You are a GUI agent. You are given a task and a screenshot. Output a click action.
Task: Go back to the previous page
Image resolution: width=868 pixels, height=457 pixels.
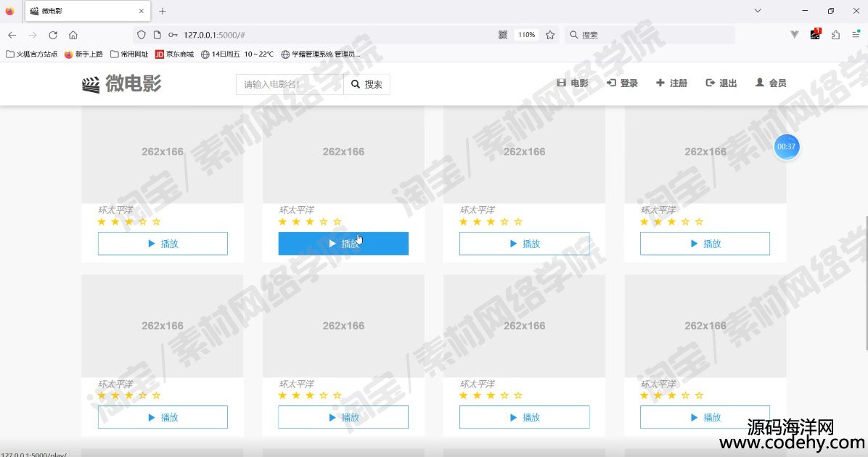[12, 35]
